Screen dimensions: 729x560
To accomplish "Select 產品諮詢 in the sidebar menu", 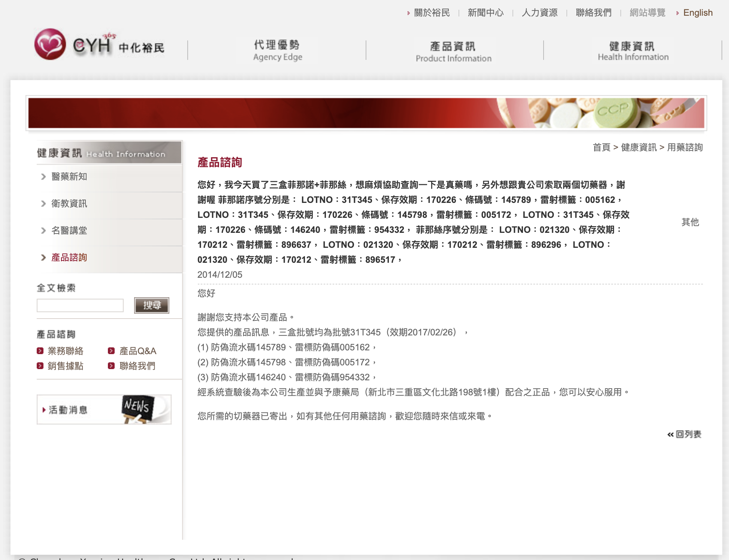I will 69,258.
